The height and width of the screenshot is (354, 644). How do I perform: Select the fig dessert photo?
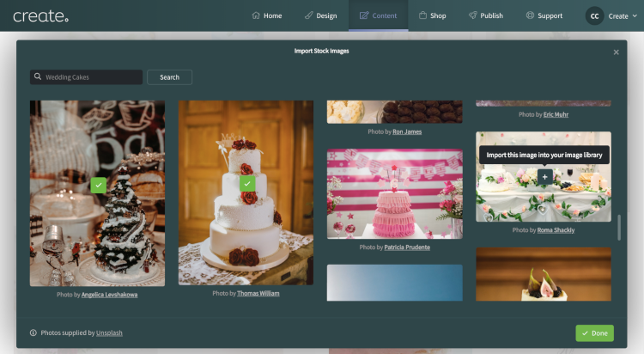point(544,274)
